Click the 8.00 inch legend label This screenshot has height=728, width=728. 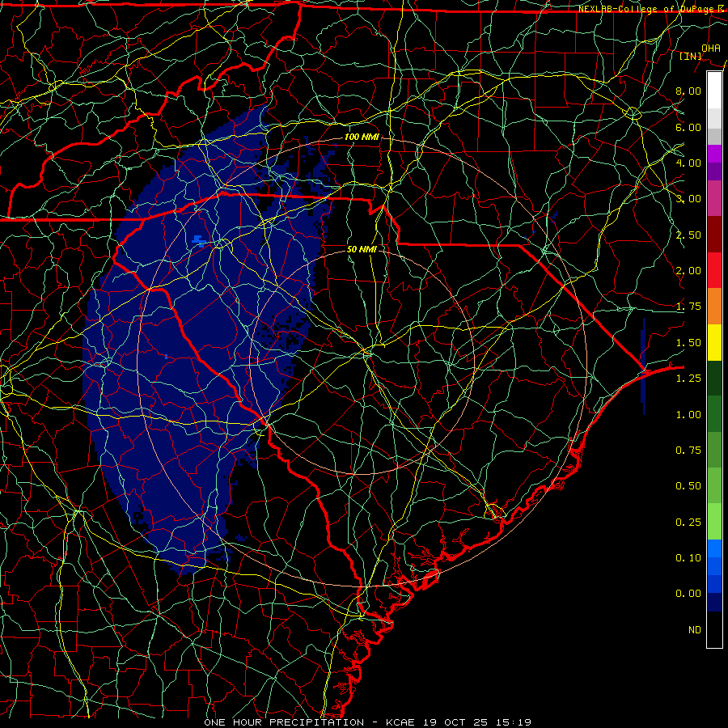(x=688, y=91)
